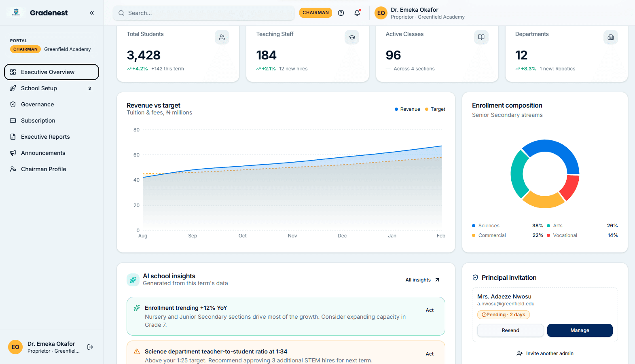Toggle the Target legend item
Image resolution: width=635 pixels, height=364 pixels.
click(x=435, y=109)
